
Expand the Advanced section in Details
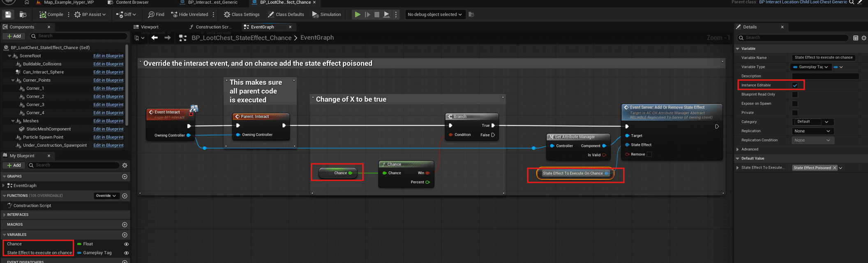point(738,149)
